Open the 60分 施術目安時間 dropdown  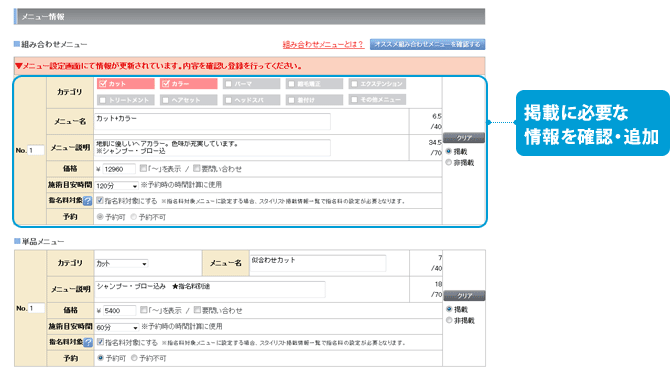click(x=117, y=327)
